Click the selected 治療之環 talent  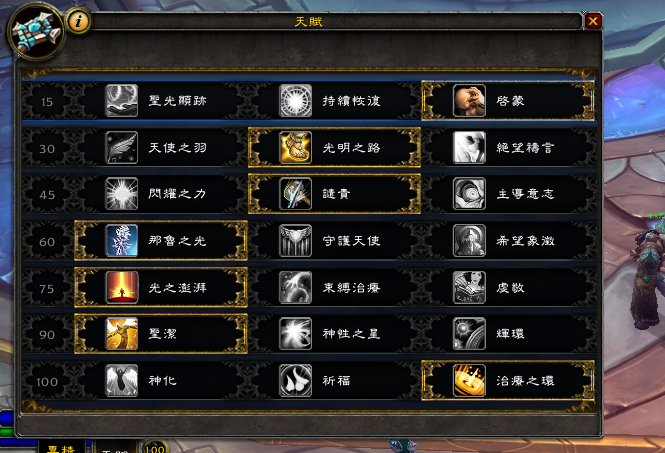[x=508, y=380]
